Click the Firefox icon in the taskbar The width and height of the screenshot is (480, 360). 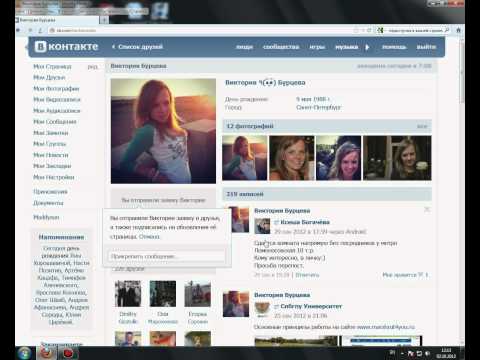click(x=46, y=353)
